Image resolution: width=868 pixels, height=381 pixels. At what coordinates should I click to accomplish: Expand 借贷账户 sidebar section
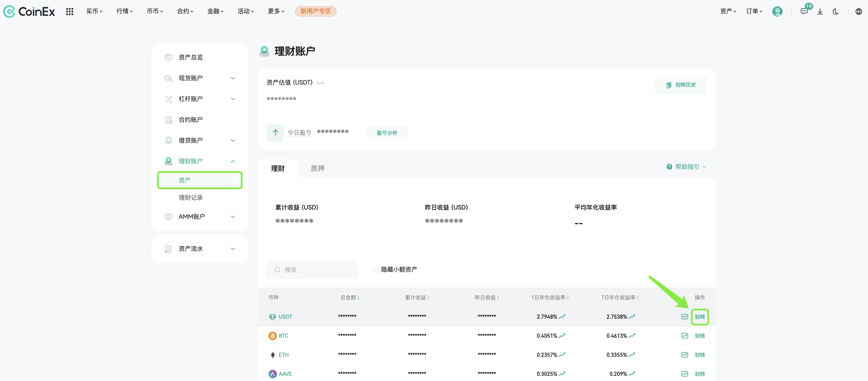233,141
